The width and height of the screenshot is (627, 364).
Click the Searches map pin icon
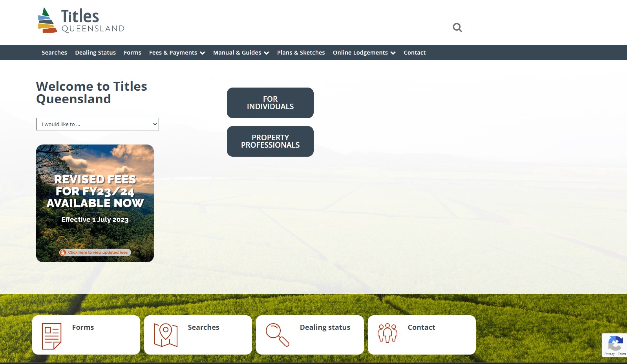coord(165,335)
